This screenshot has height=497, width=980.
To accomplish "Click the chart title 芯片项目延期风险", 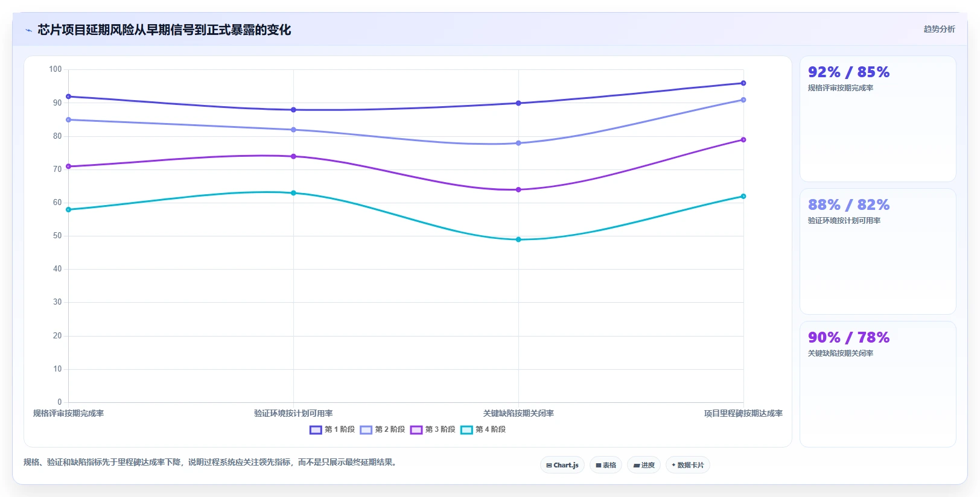I will pos(164,30).
